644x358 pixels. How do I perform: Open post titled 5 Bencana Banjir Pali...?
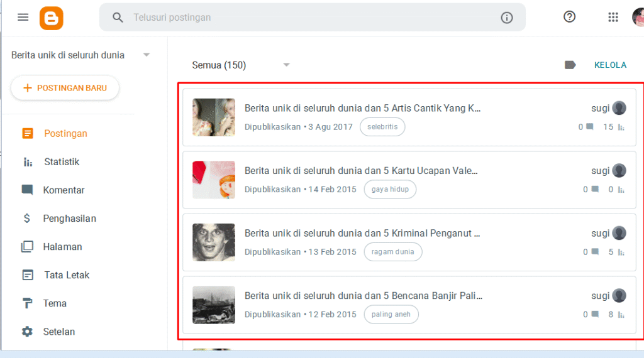point(364,296)
